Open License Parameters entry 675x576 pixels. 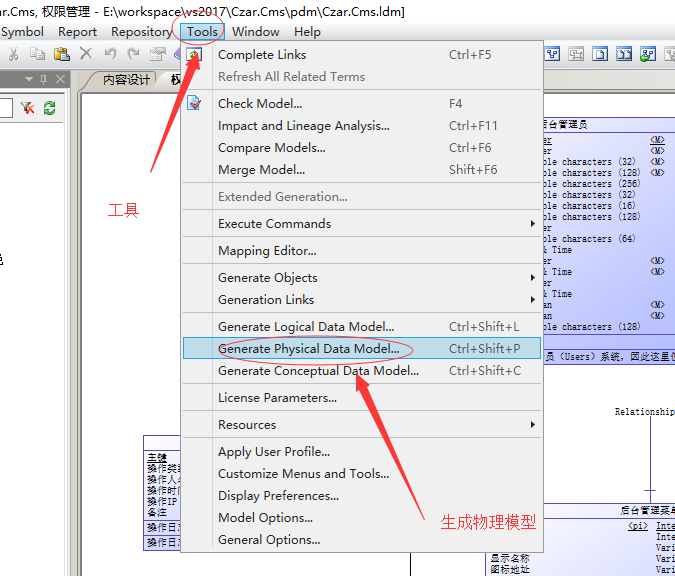point(362,398)
